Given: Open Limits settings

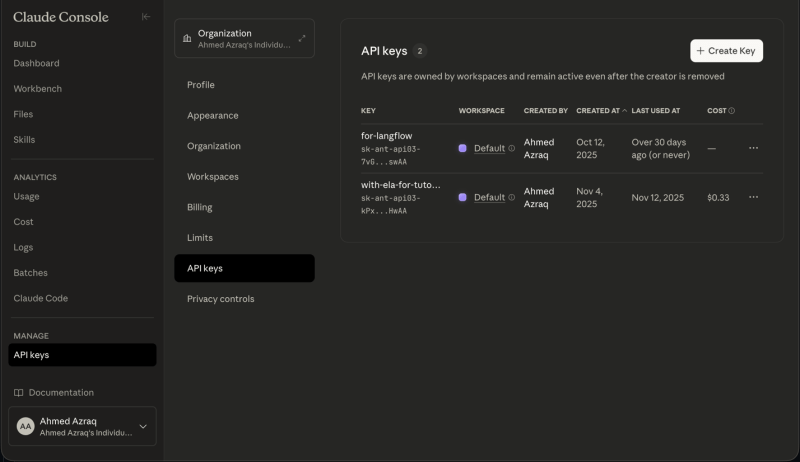Looking at the screenshot, I should pos(199,238).
